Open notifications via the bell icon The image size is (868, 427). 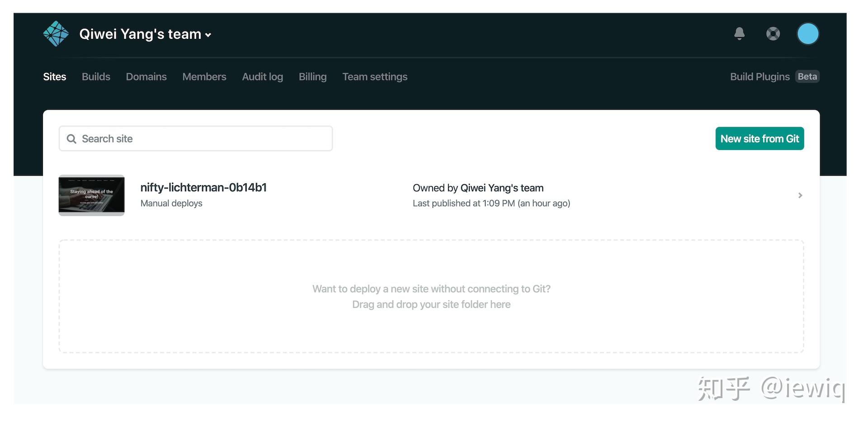740,33
